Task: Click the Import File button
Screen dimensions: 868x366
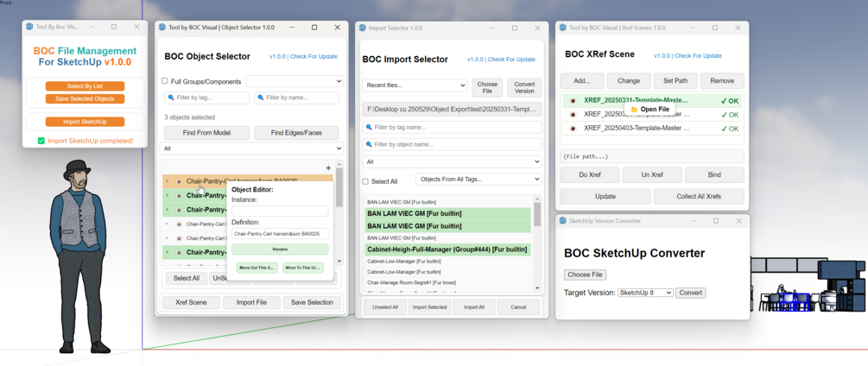Action: click(x=251, y=302)
